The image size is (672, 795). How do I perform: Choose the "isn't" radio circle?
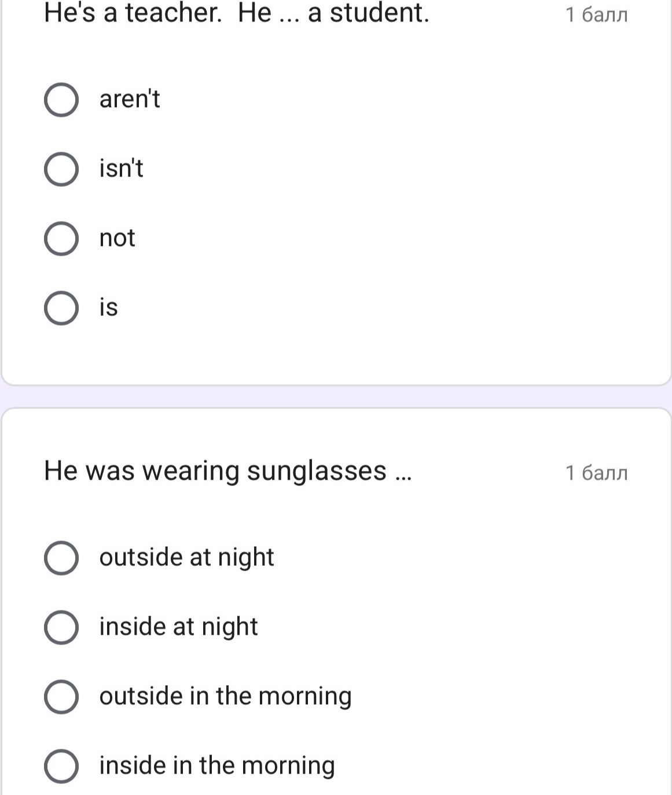[61, 170]
